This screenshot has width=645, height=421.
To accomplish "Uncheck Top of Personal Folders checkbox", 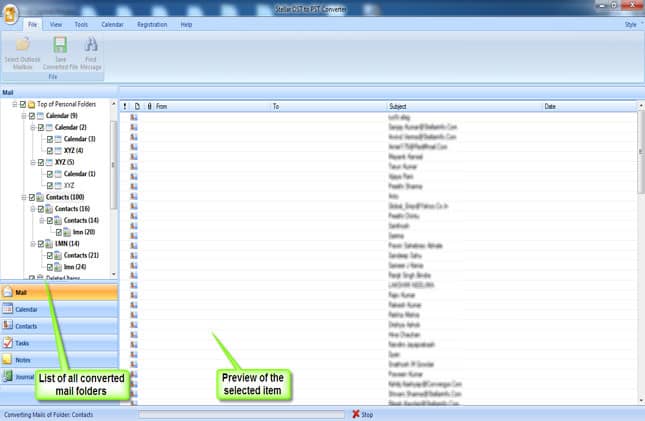I will click(23, 105).
